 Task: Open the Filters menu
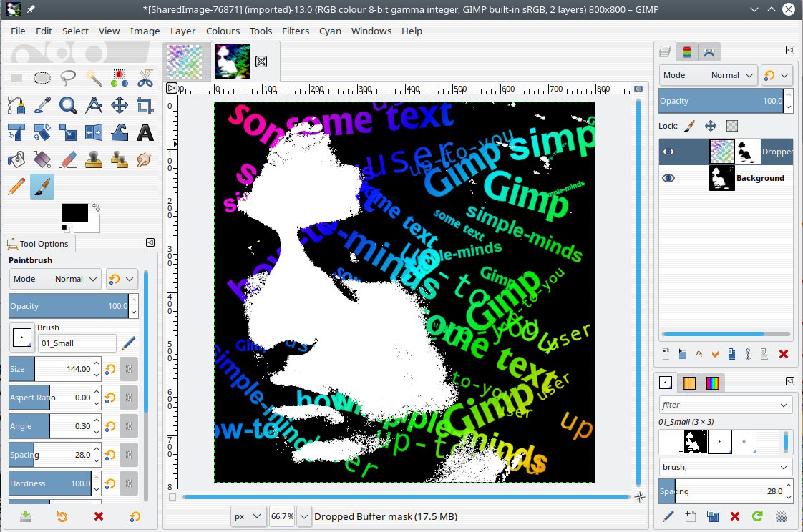(x=296, y=31)
